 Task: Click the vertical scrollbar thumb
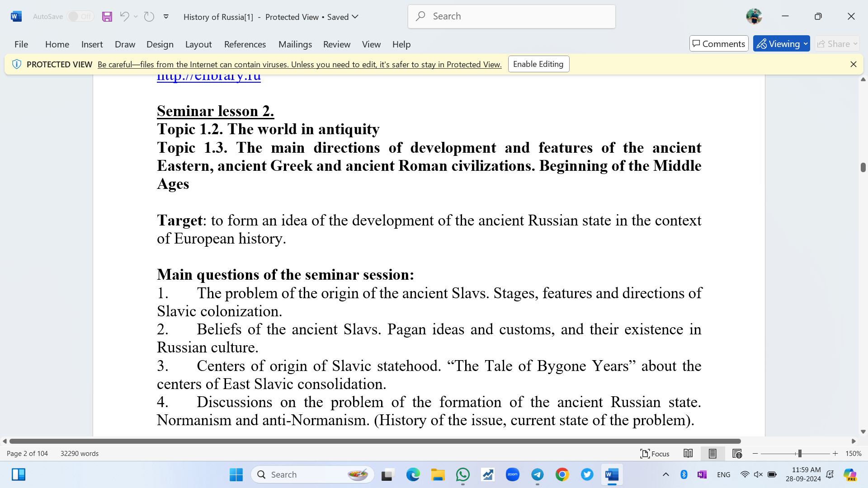[863, 167]
